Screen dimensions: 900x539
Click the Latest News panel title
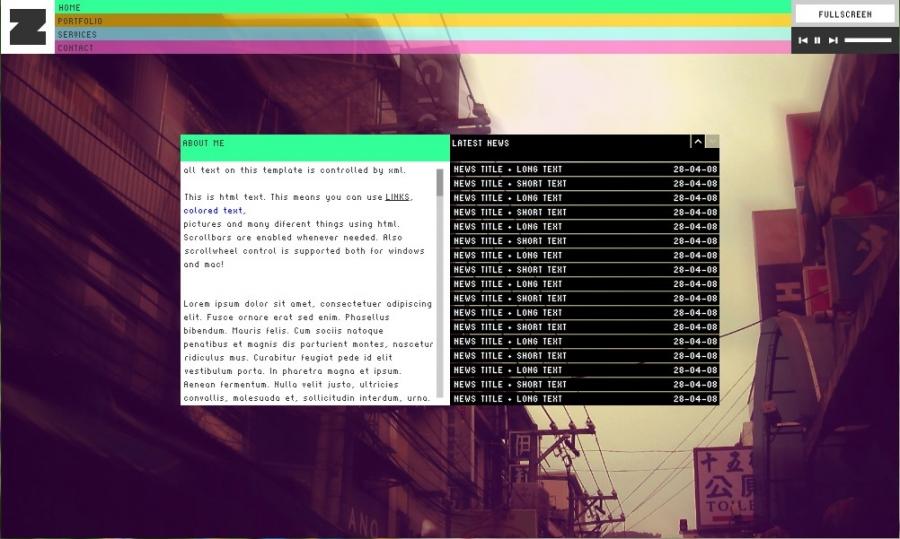click(x=480, y=143)
